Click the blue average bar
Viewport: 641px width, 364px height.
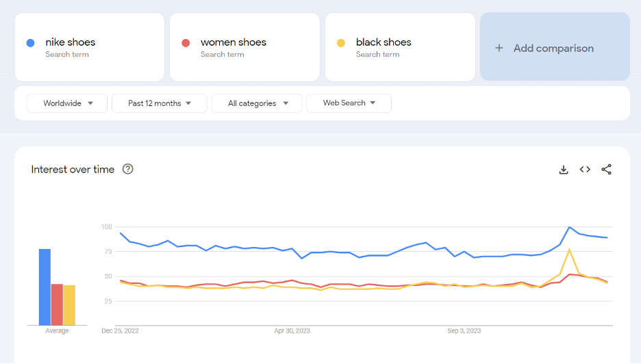[x=45, y=287]
